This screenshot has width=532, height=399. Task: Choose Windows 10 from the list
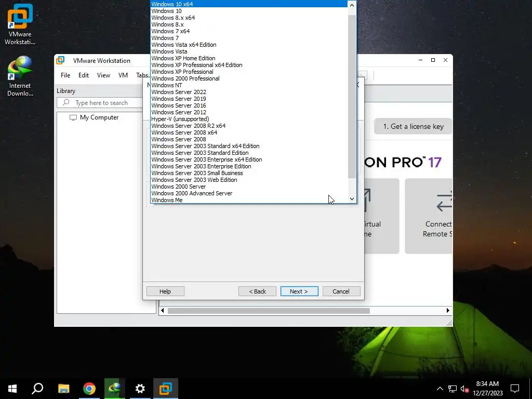click(x=249, y=11)
